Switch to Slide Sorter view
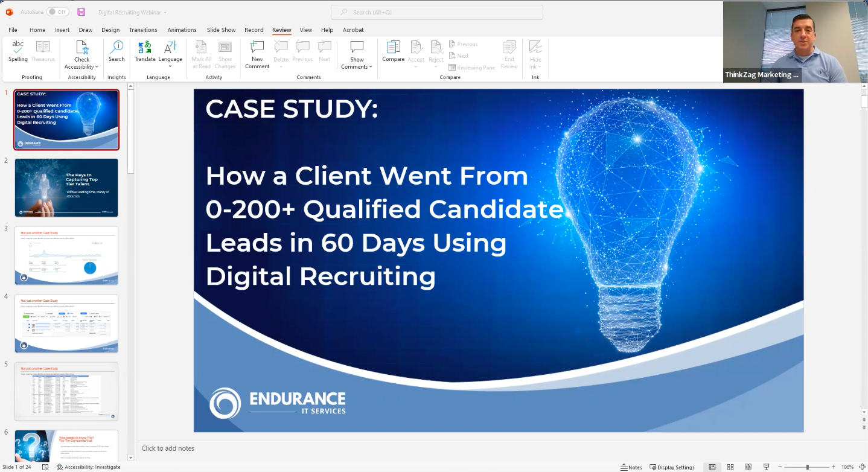868x472 pixels. (730, 467)
